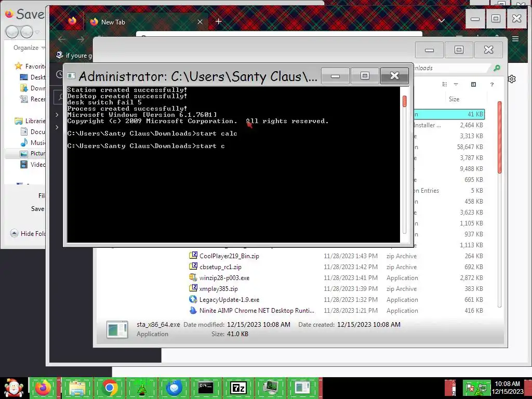Open the sta_x86_64 window taskbar button
Screen dimensions: 532x399
[303, 388]
